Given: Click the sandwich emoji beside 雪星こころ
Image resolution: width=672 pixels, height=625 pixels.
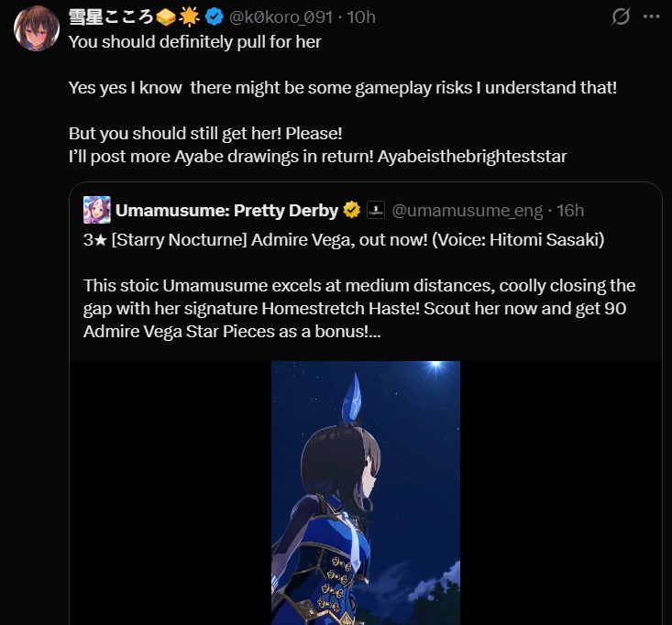Looking at the screenshot, I should pyautogui.click(x=165, y=16).
